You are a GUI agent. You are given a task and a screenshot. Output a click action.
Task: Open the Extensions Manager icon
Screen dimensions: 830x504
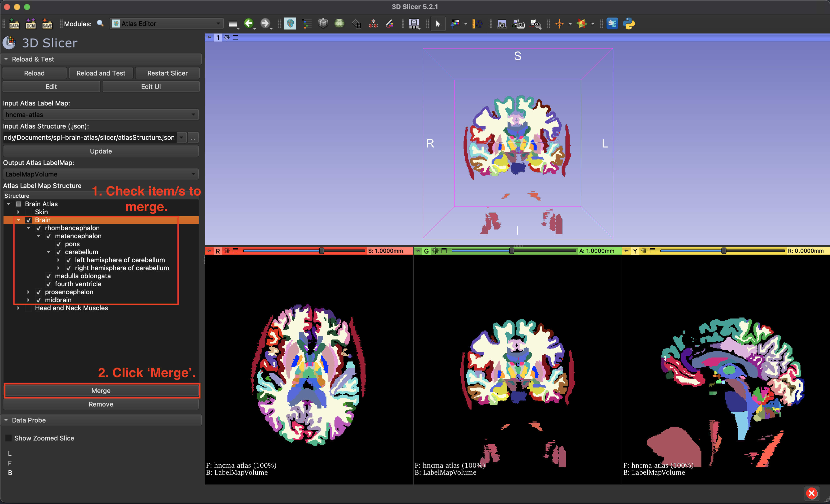coord(612,23)
